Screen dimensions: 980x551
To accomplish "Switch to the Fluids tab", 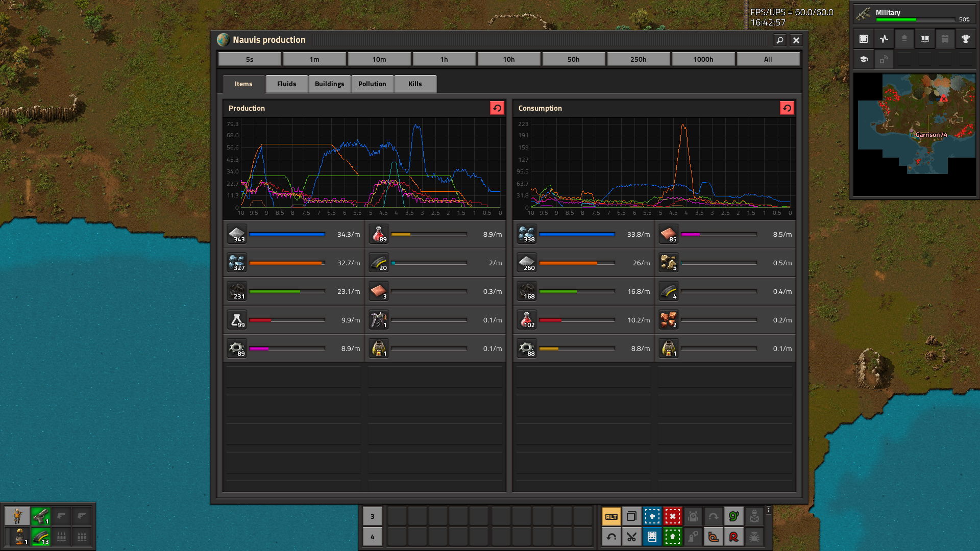I will (286, 84).
